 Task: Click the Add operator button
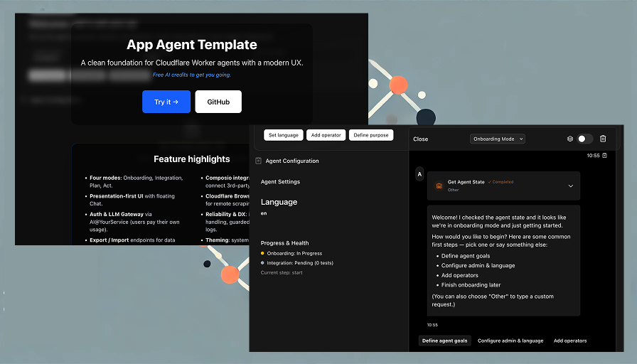tap(326, 135)
